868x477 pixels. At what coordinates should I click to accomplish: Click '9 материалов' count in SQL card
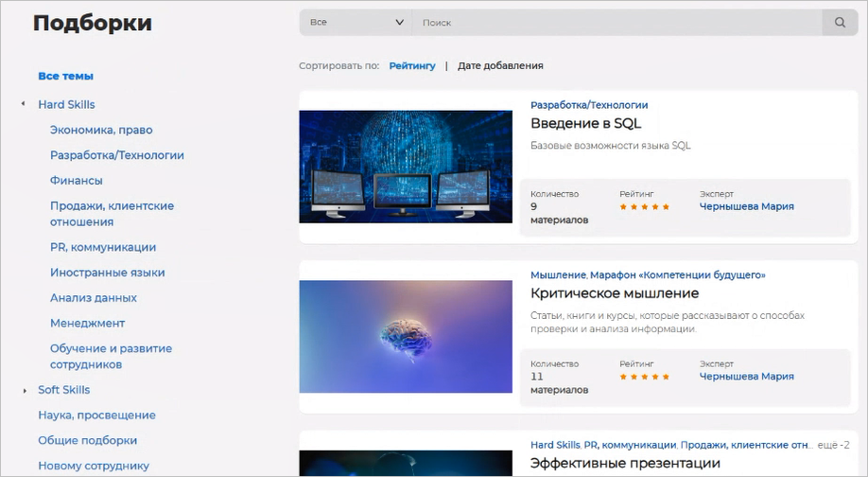559,213
